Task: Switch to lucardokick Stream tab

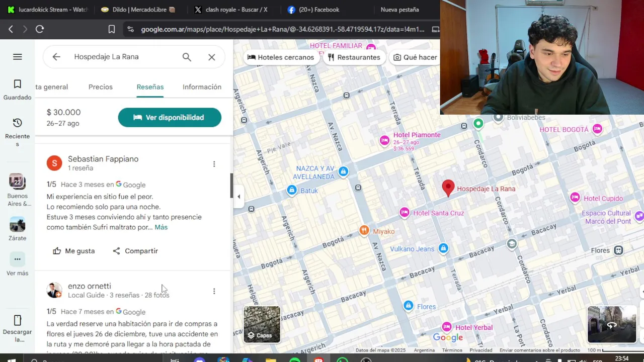Action: pyautogui.click(x=48, y=10)
